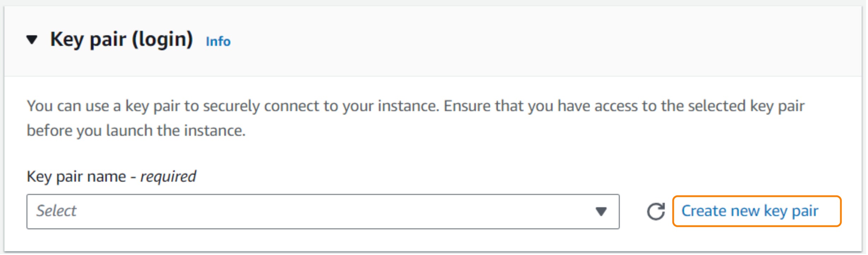Click the Create new key pair link
The width and height of the screenshot is (868, 255).
point(749,211)
